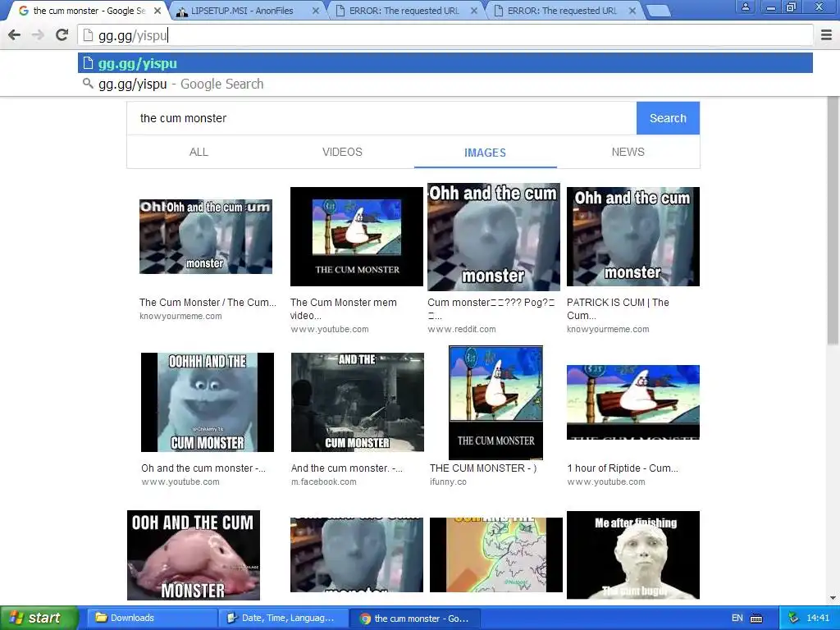The height and width of the screenshot is (630, 840).
Task: Switch to the first ERROR requested URL tab
Action: click(404, 11)
